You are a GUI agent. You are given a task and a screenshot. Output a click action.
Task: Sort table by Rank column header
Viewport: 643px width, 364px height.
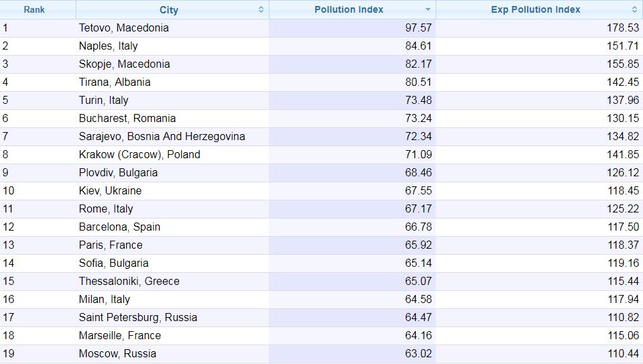coord(34,10)
